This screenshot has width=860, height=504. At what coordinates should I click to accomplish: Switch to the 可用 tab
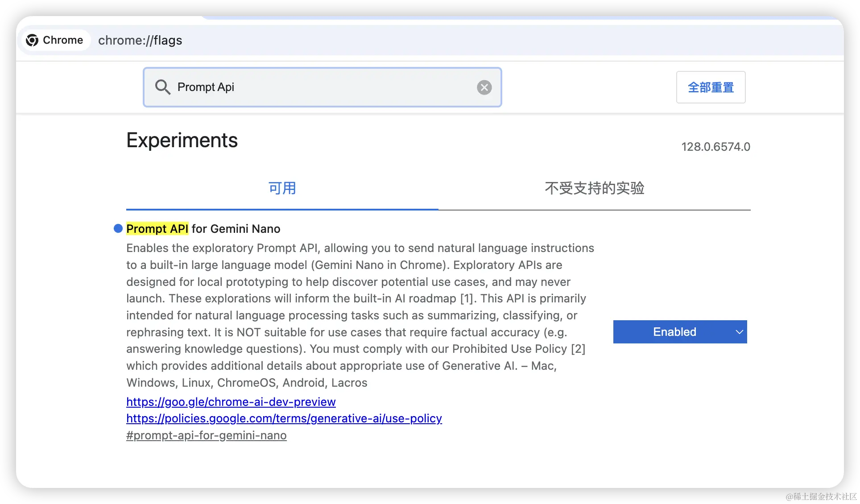[282, 188]
